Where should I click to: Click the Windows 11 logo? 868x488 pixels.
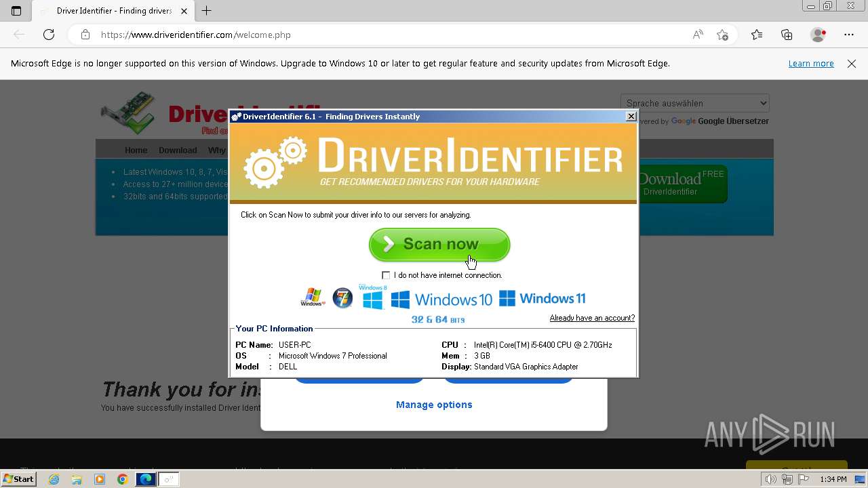tap(542, 298)
